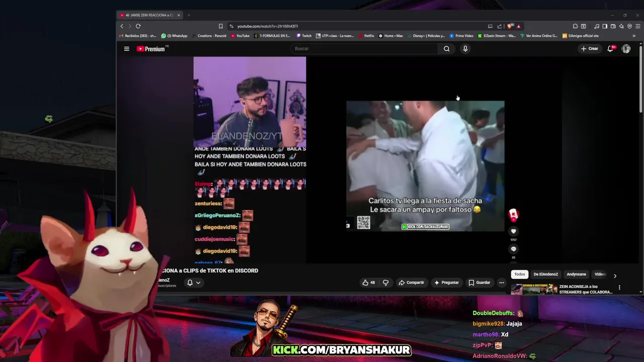This screenshot has height=362, width=644.
Task: Start voice search with microphone icon
Action: click(465, 49)
